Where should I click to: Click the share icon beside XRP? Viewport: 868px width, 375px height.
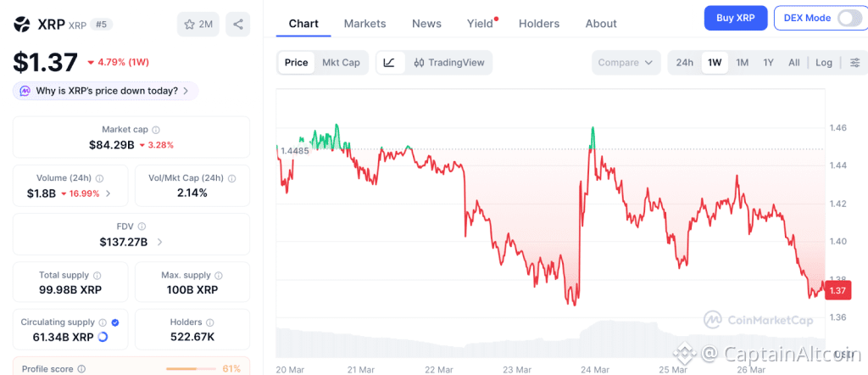(238, 25)
